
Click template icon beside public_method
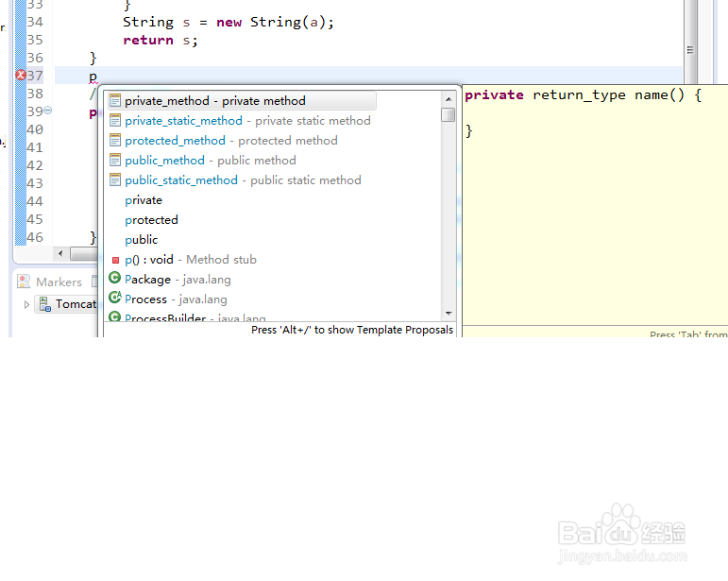tap(115, 161)
